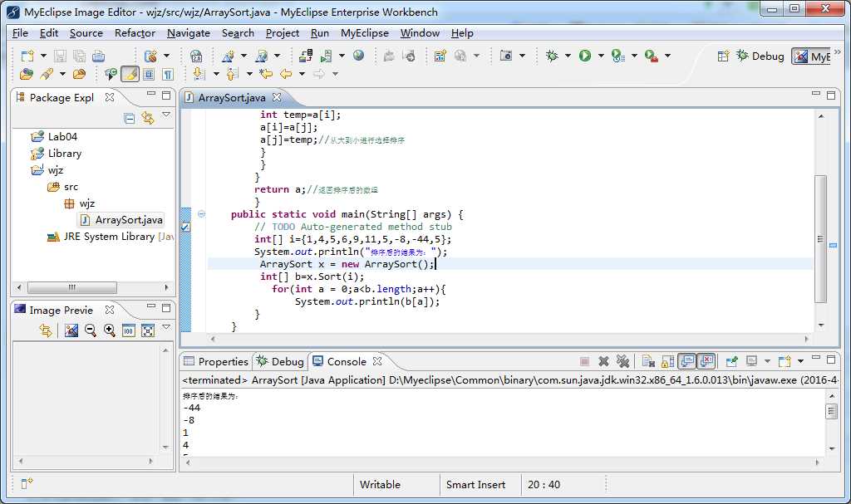The image size is (851, 504).
Task: Click Remove Launch X icon in Console
Action: tap(603, 361)
